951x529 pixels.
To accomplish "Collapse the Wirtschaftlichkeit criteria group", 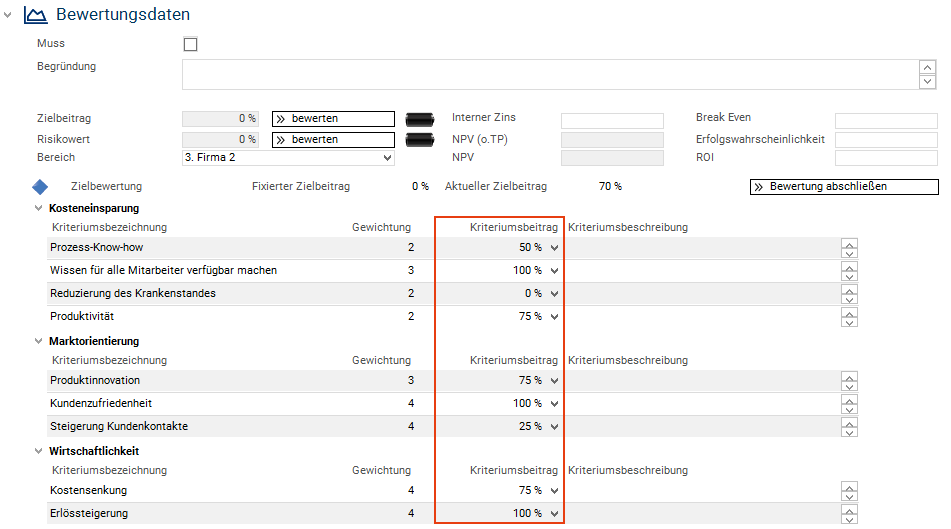I will coord(39,452).
